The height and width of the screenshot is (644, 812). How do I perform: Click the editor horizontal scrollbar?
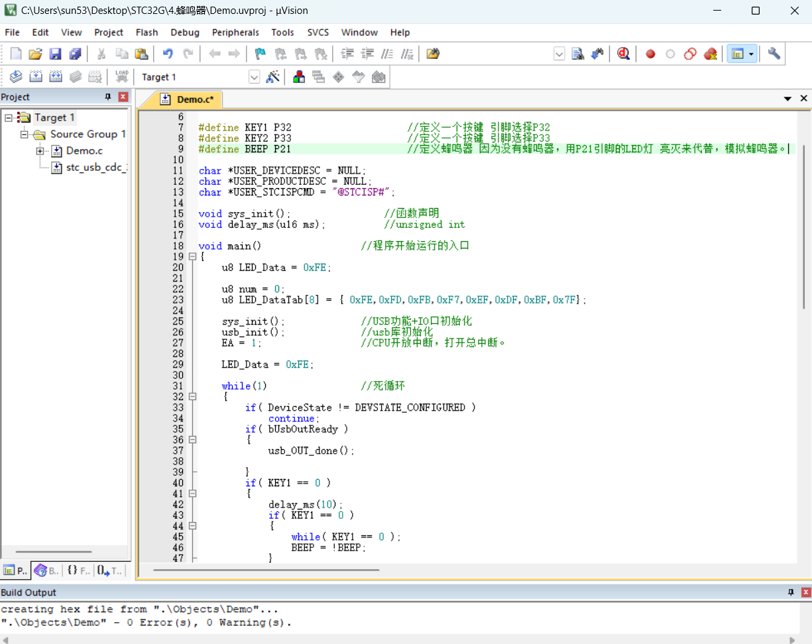click(x=265, y=570)
